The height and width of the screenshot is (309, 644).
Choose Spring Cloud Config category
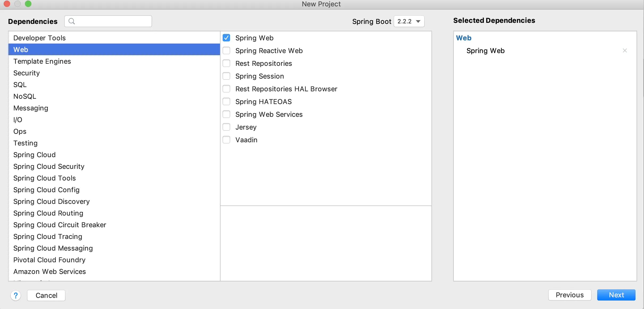click(x=114, y=190)
